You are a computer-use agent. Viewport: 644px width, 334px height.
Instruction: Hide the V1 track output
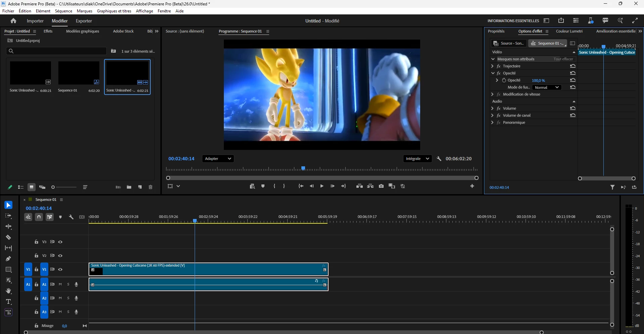tap(60, 269)
